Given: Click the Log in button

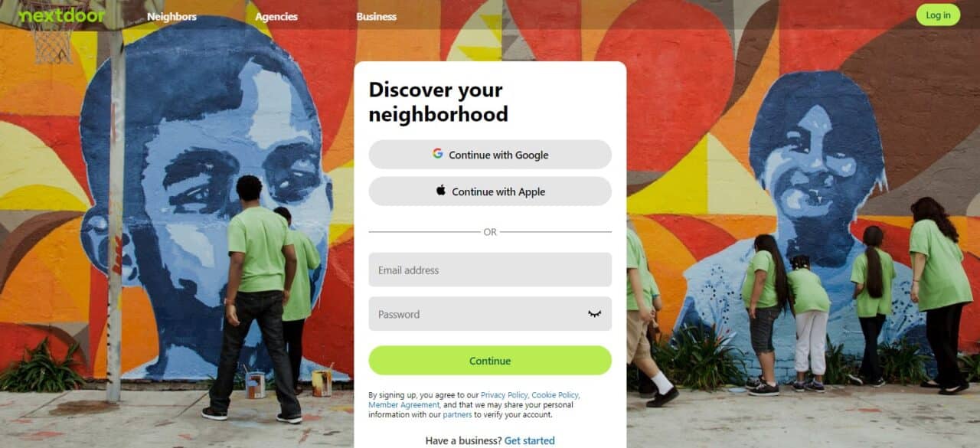Looking at the screenshot, I should point(938,15).
